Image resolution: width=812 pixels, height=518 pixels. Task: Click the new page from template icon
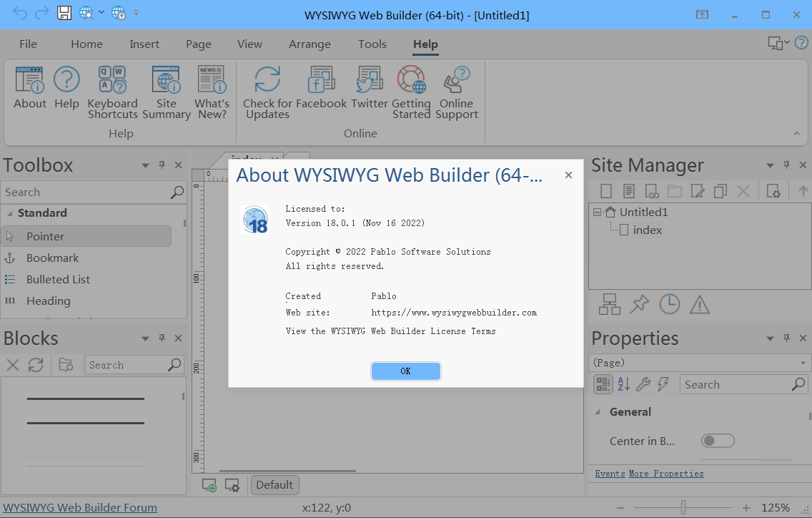pos(629,191)
